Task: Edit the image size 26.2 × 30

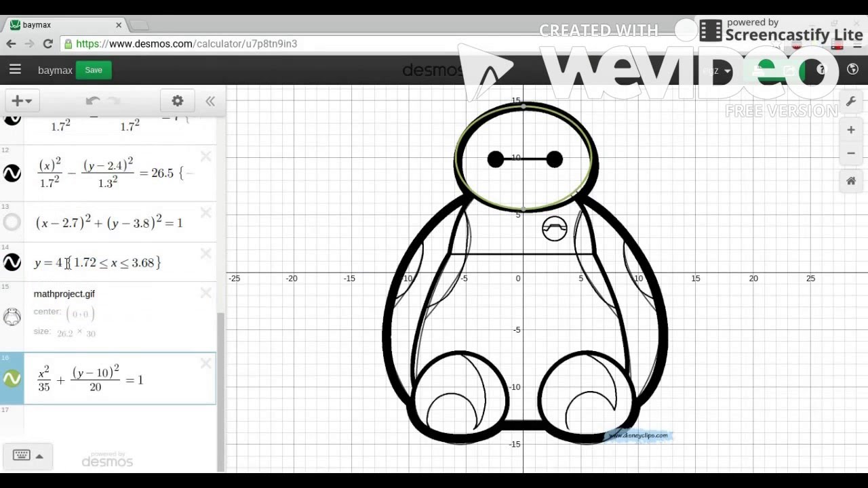Action: pyautogui.click(x=77, y=333)
